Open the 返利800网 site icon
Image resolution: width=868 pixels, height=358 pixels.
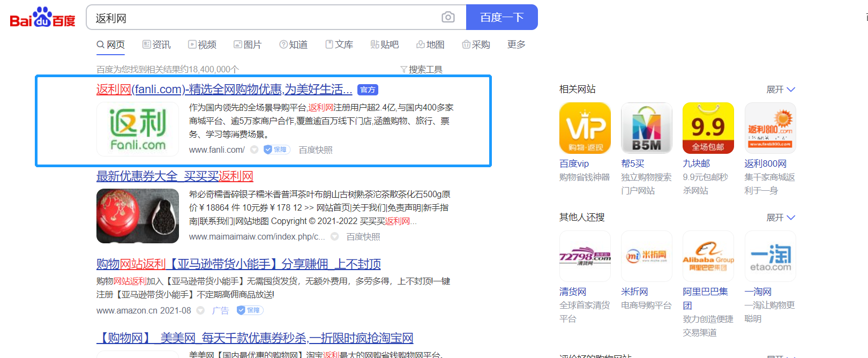(x=770, y=128)
